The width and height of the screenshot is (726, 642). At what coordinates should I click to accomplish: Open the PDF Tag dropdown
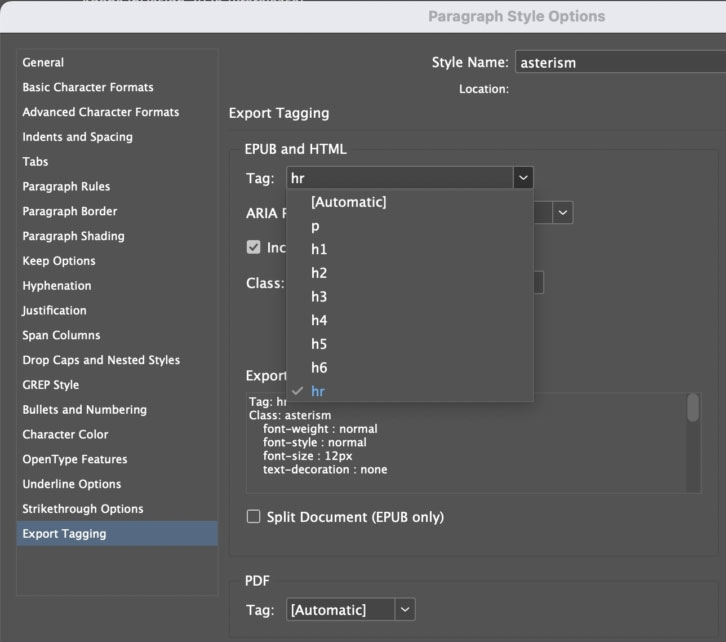(x=350, y=610)
